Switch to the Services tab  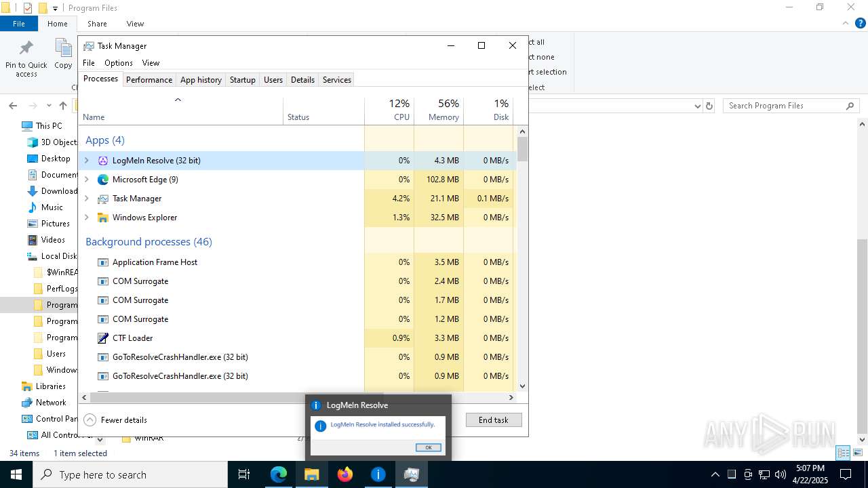(337, 80)
